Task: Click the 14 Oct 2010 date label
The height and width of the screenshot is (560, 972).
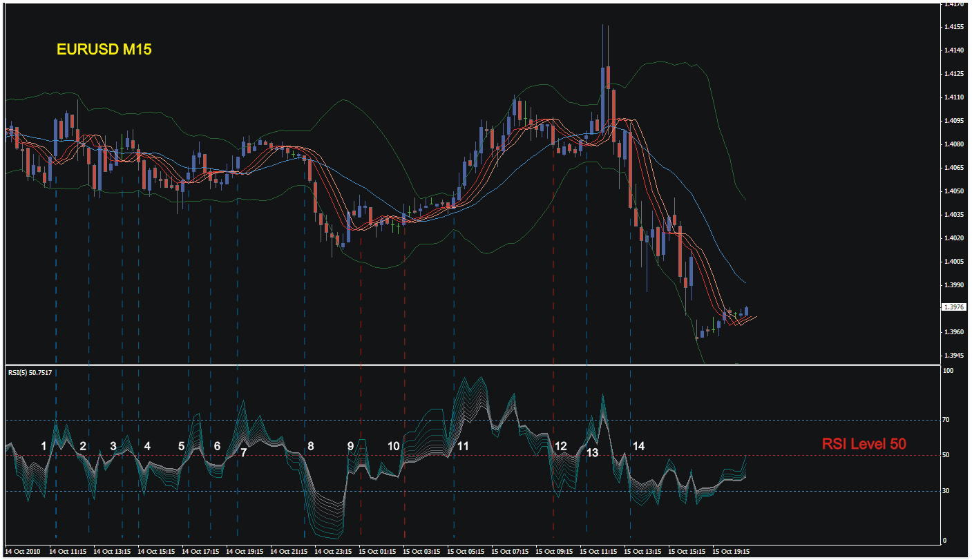Action: (22, 552)
